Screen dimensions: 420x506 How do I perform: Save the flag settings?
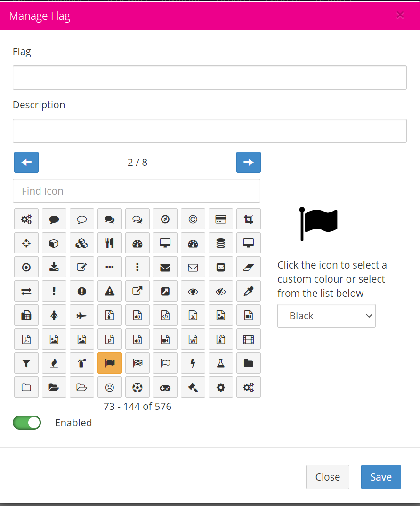coord(381,477)
